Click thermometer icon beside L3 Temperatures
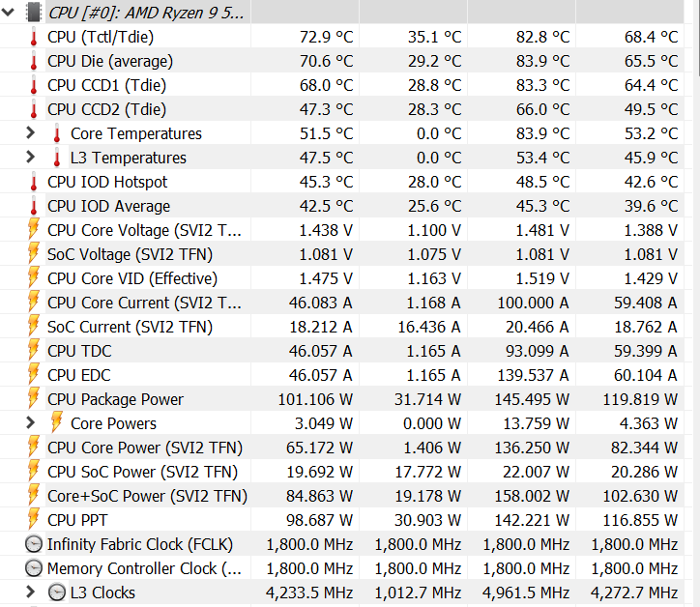Viewport: 700px width, 607px height. pyautogui.click(x=57, y=158)
